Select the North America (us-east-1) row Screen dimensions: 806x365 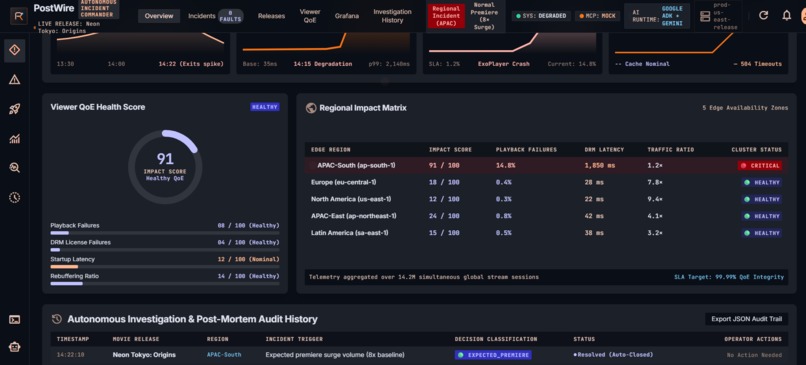click(546, 199)
